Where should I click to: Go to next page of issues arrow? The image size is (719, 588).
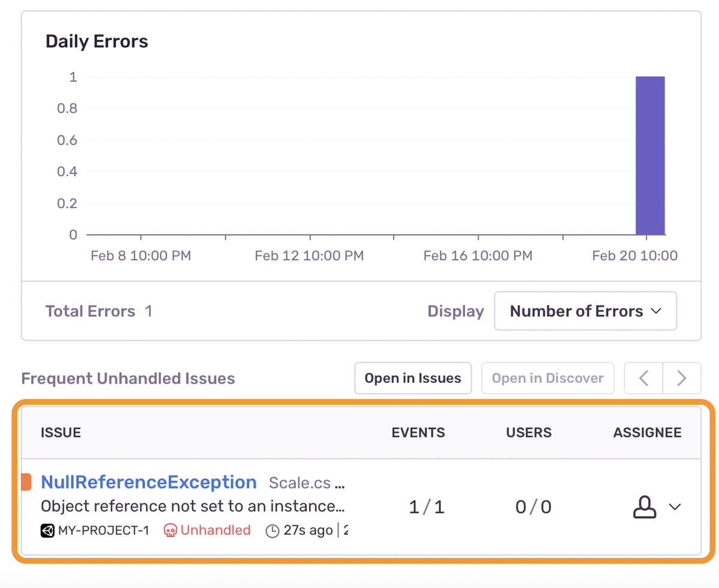click(681, 378)
